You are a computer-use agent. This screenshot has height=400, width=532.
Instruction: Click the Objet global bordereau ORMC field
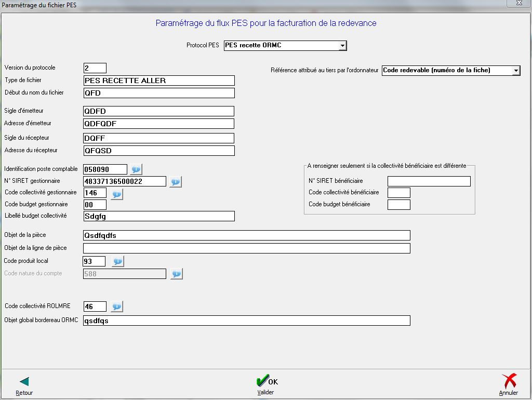246,321
